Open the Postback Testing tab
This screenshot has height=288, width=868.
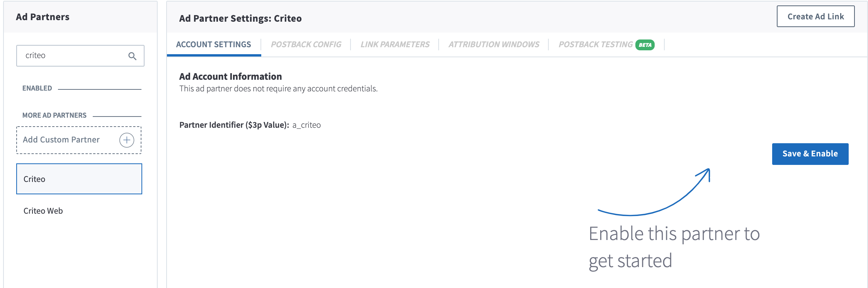pyautogui.click(x=596, y=45)
